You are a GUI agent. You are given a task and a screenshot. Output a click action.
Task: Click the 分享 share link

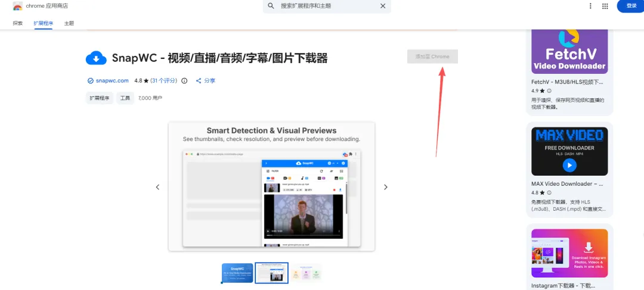pyautogui.click(x=209, y=81)
